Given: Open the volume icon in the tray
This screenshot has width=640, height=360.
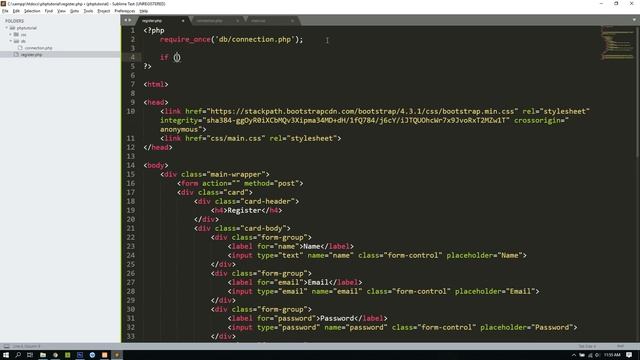Looking at the screenshot, I should (x=598, y=355).
